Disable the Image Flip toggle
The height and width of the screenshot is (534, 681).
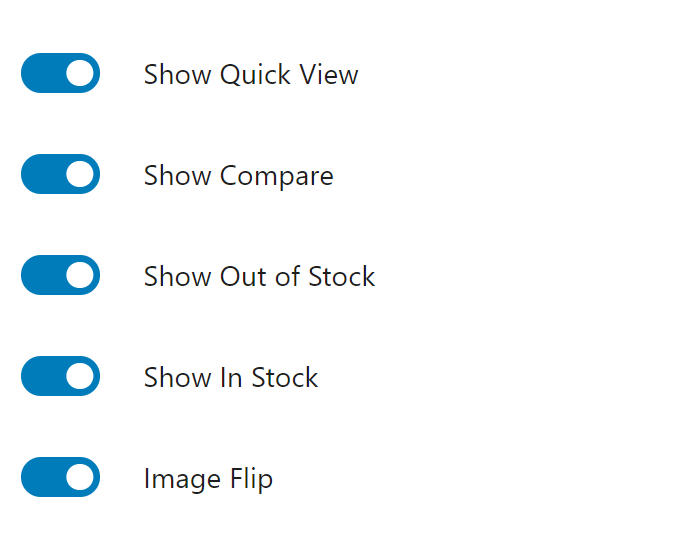[60, 478]
